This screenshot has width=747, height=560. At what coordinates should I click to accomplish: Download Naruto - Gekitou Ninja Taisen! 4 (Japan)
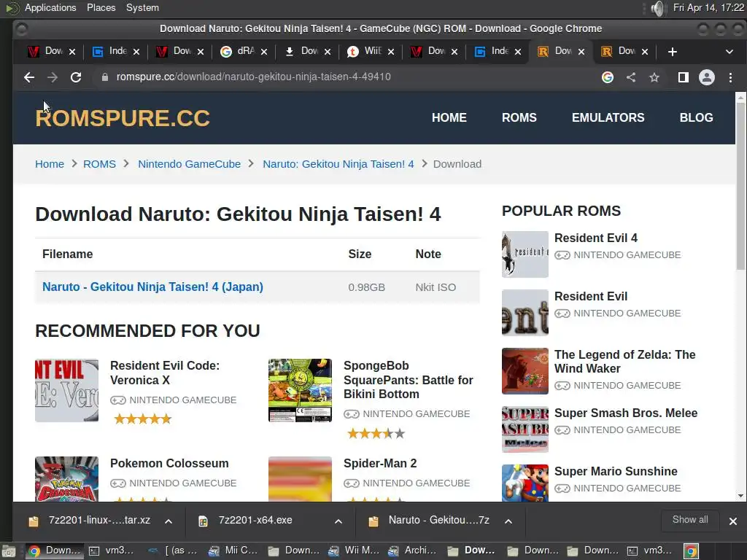pyautogui.click(x=152, y=287)
